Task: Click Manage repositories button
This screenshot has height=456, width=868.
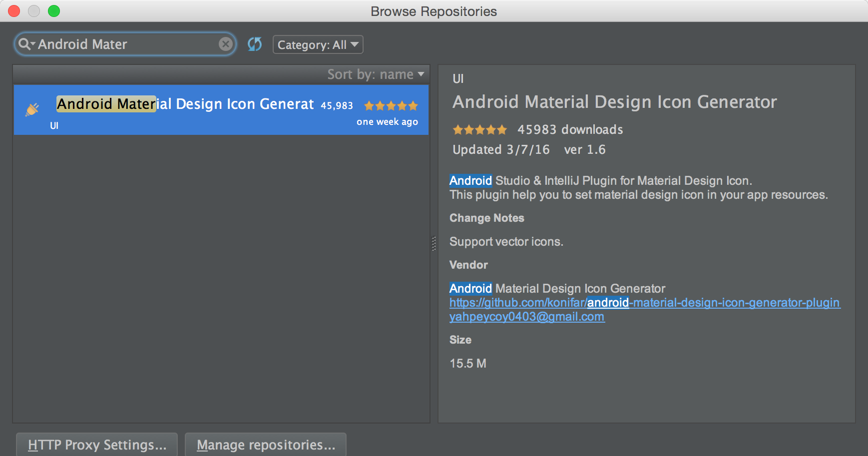Action: [x=266, y=445]
